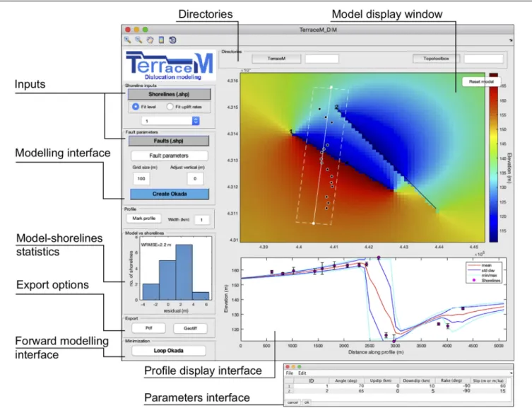This screenshot has width=532, height=408.
Task: Select row header 1 in parameters table
Action: pyautogui.click(x=289, y=386)
